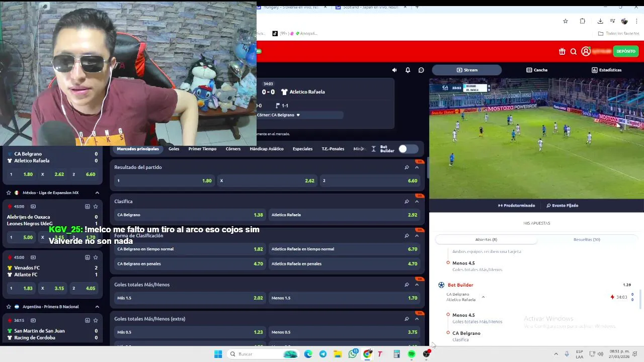Show the Resueltas (30) bets tab
The image size is (644, 362).
click(587, 239)
